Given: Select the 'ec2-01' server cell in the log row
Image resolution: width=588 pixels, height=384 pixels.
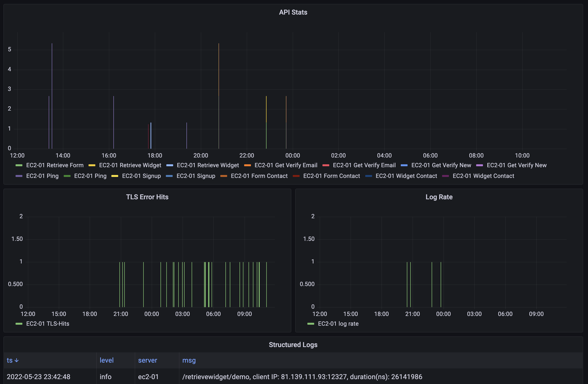Looking at the screenshot, I should pos(157,377).
